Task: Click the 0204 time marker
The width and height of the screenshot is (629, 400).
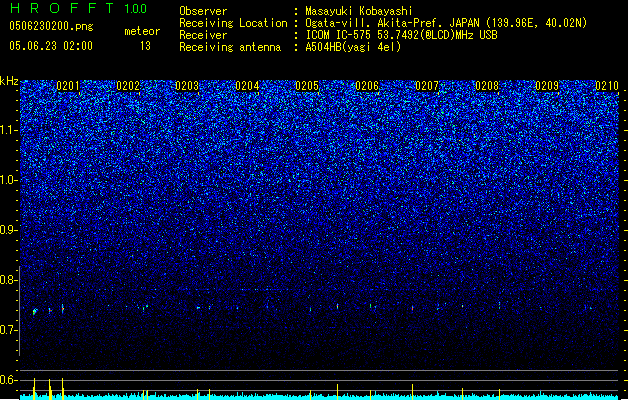Action: point(247,86)
